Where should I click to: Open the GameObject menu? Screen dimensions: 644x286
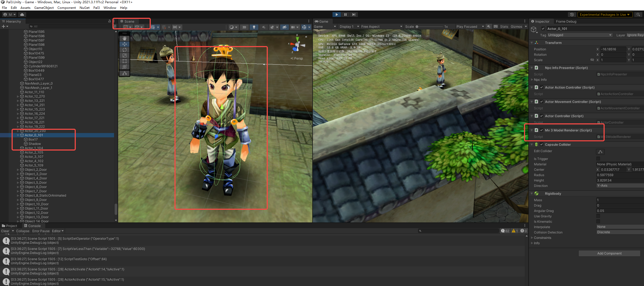tap(44, 8)
